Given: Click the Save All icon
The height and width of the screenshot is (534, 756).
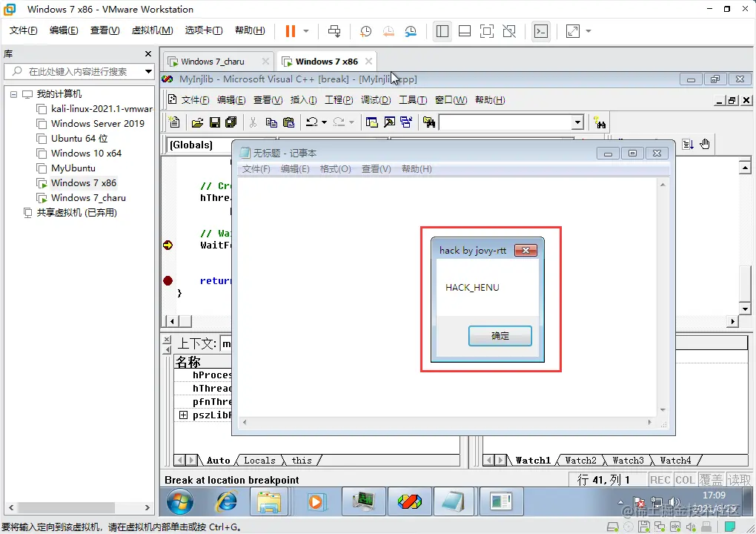Looking at the screenshot, I should 231,122.
